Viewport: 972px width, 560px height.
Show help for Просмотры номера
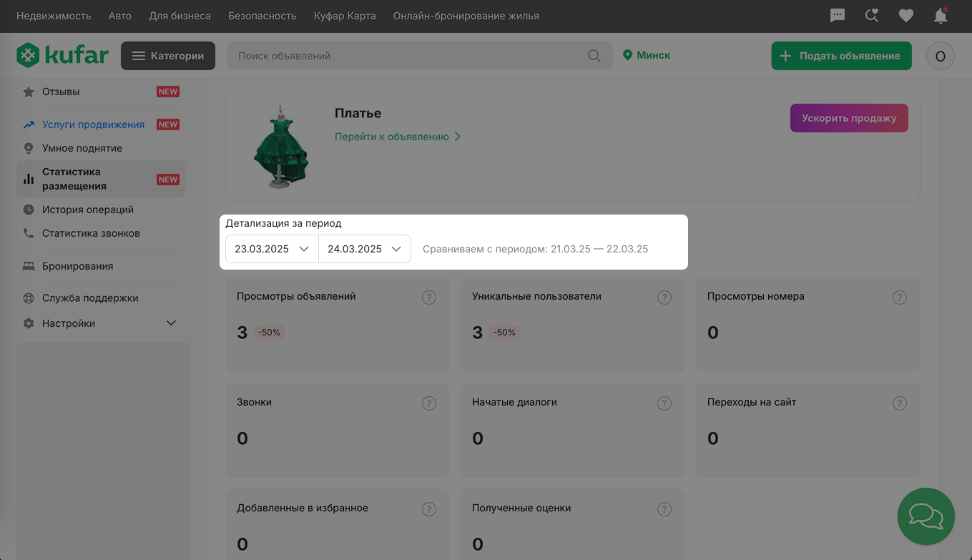[900, 298]
